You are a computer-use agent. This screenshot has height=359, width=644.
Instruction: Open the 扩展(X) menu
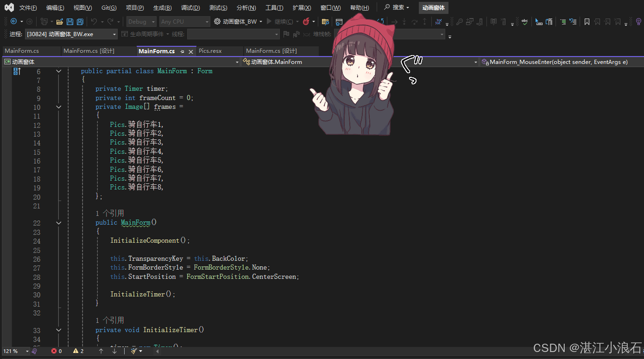[x=302, y=8]
